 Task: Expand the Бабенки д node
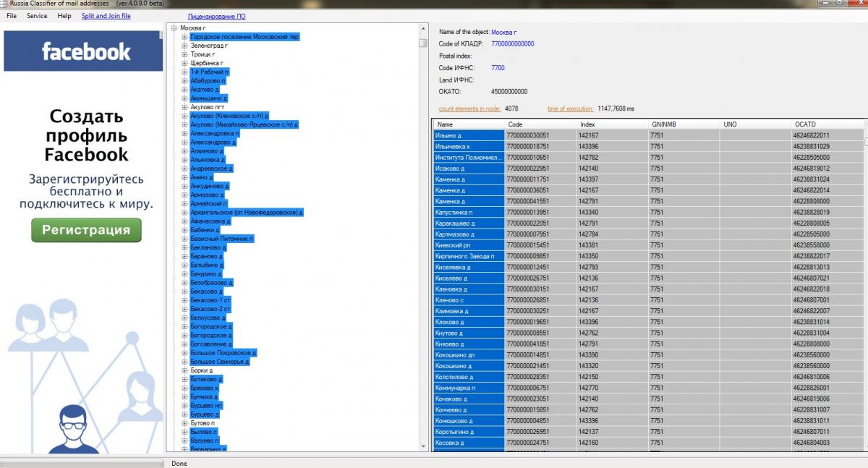point(185,230)
